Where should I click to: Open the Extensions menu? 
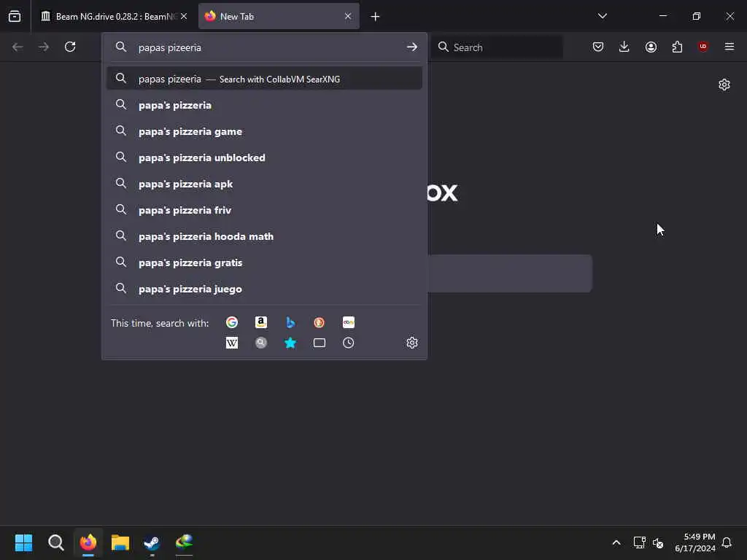677,47
